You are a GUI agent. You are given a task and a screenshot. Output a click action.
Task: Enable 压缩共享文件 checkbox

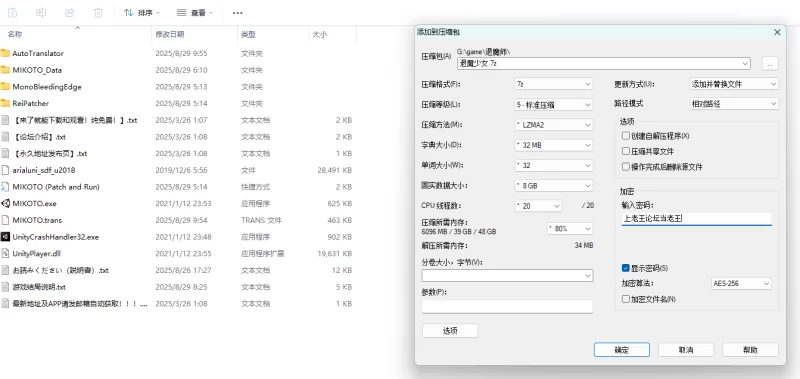[x=626, y=151]
